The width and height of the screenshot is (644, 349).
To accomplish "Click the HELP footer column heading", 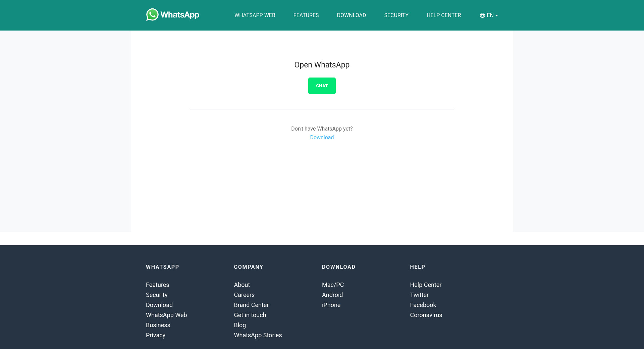I will click(x=418, y=267).
